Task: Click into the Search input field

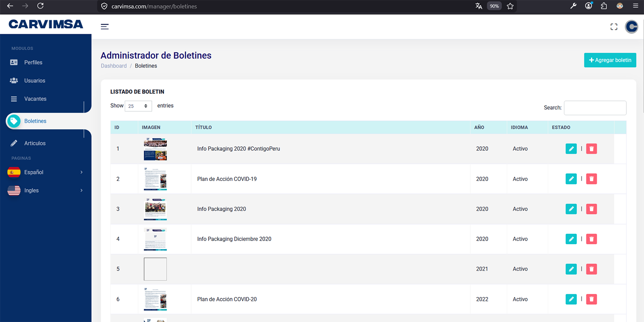Action: coord(595,108)
